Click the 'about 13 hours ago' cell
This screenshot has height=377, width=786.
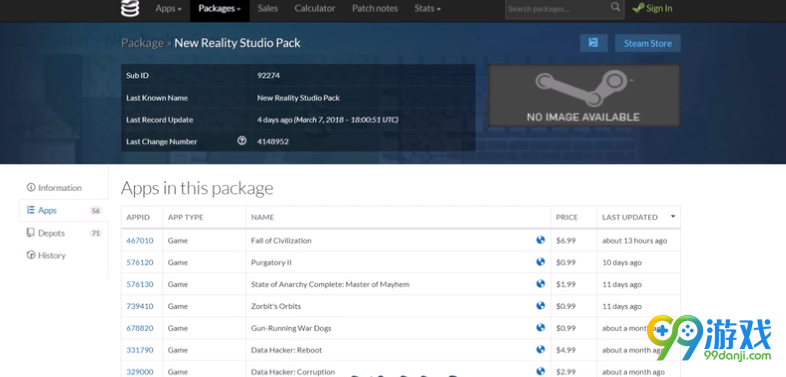pyautogui.click(x=635, y=241)
